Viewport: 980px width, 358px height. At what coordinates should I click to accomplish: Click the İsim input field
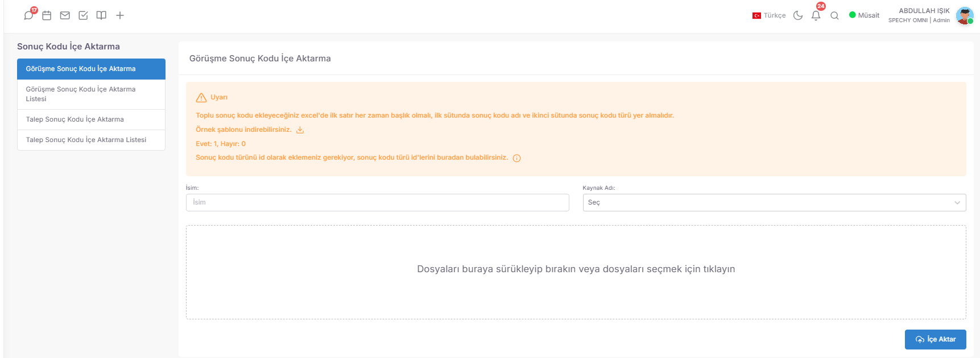tap(377, 202)
